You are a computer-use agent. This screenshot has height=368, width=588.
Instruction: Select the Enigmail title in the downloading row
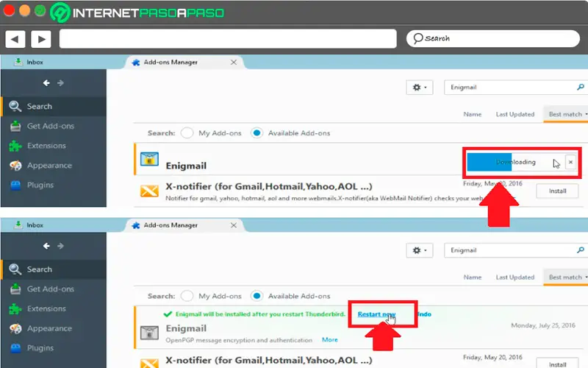click(186, 166)
